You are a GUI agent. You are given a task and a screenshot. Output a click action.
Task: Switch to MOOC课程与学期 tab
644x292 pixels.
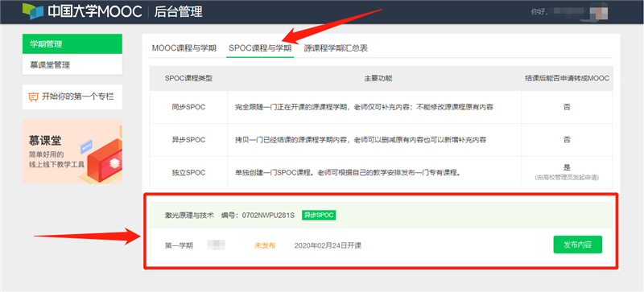pyautogui.click(x=184, y=48)
